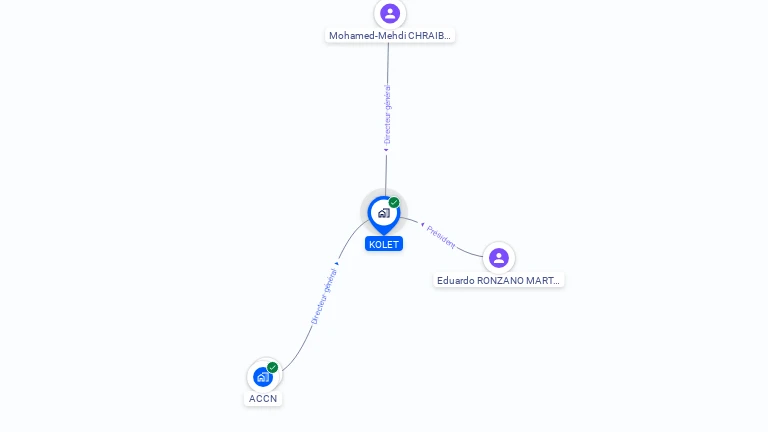Click the arrowhead on the Président link
The height and width of the screenshot is (432, 768).
tap(423, 224)
